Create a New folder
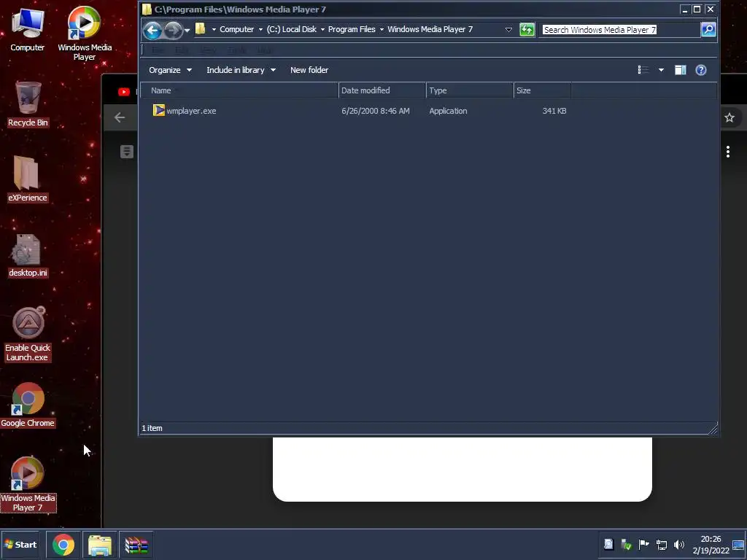747x560 pixels. pos(309,70)
